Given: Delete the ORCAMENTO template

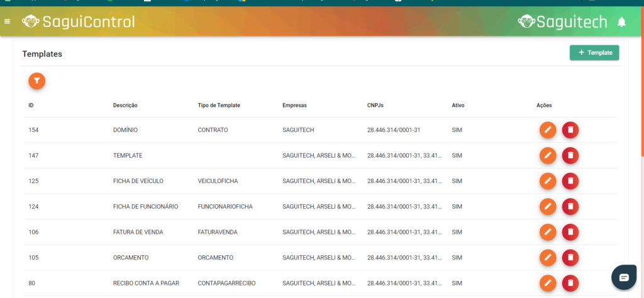Looking at the screenshot, I should (x=570, y=258).
